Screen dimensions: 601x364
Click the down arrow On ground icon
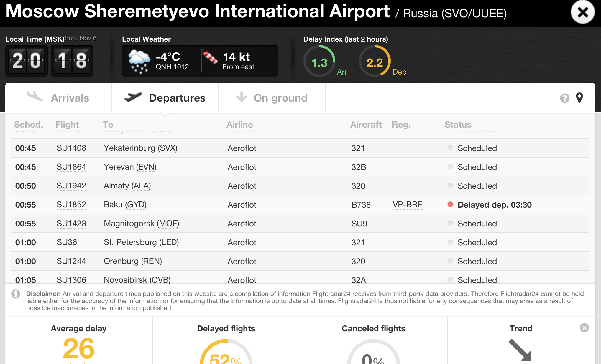click(x=241, y=97)
